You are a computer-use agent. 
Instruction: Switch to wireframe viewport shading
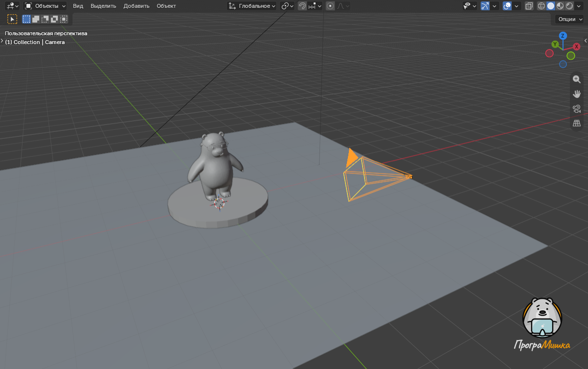click(541, 6)
